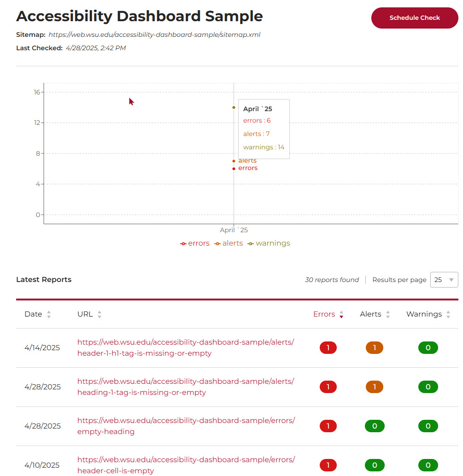This screenshot has width=463, height=476.
Task: Open the empty-heading report link
Action: [x=185, y=426]
